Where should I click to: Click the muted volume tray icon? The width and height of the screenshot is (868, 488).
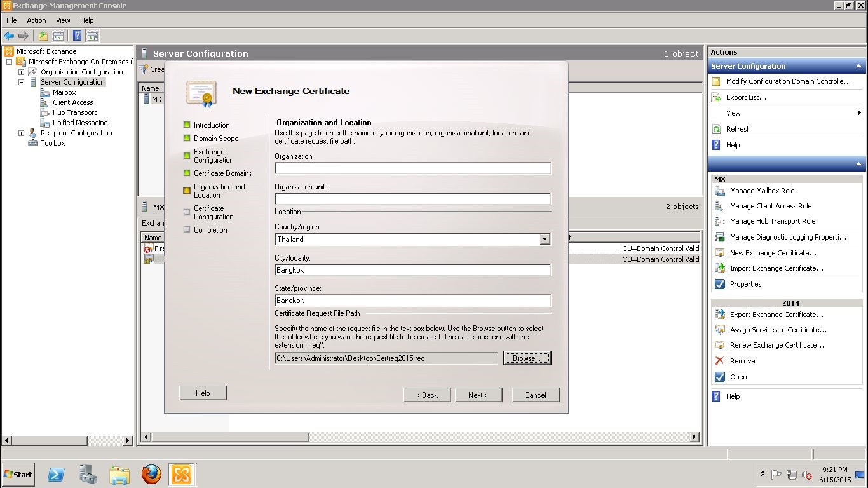(807, 474)
